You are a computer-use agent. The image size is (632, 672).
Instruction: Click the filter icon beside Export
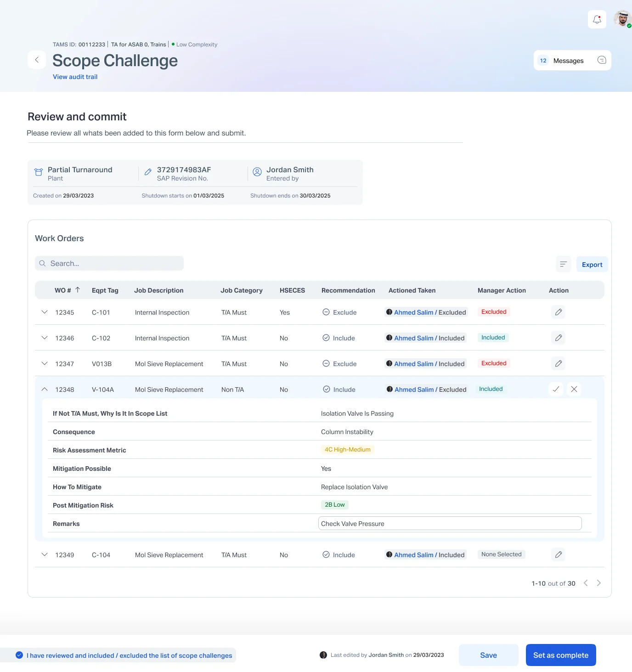pos(563,264)
